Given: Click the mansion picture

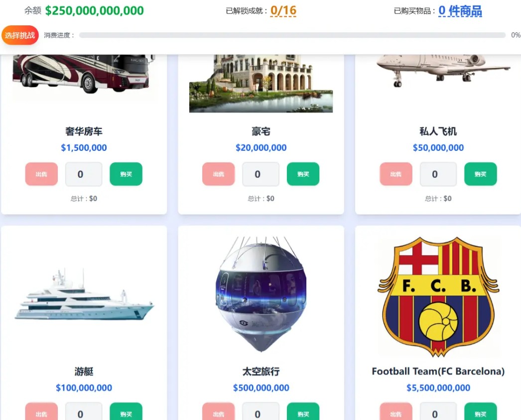Looking at the screenshot, I should [261, 83].
